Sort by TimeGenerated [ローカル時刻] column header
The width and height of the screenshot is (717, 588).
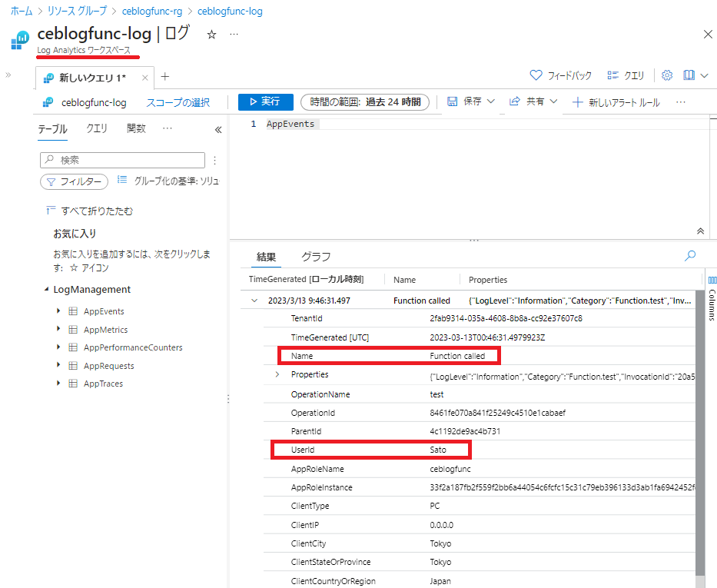306,279
